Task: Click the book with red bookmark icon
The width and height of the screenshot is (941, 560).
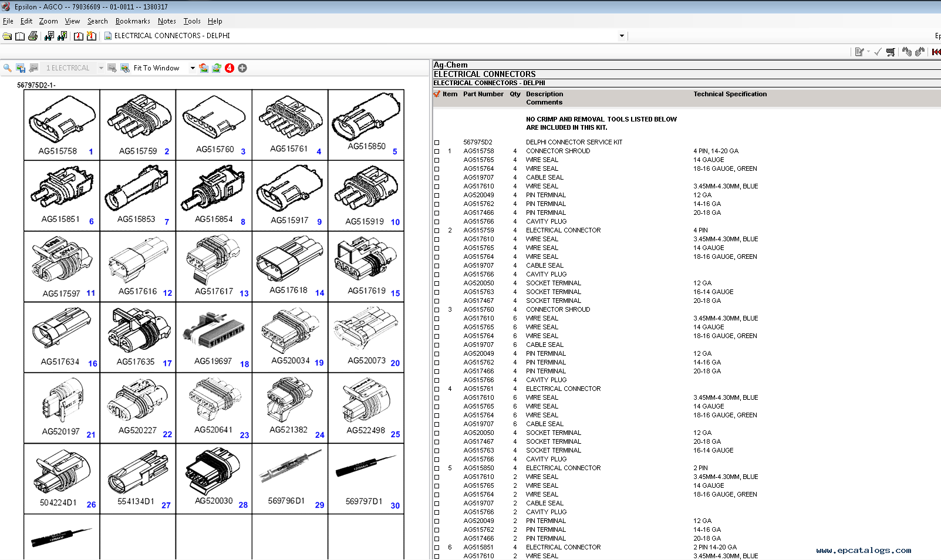Action: pyautogui.click(x=79, y=36)
